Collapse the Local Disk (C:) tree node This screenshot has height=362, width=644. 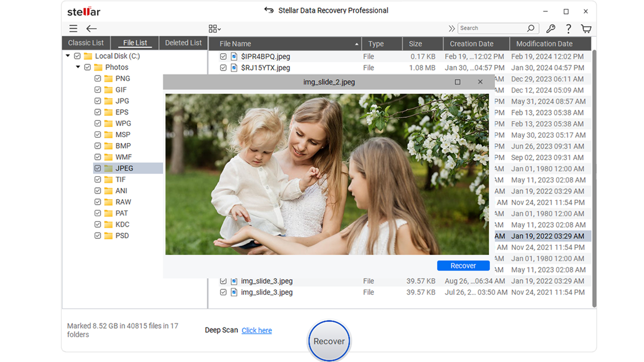pos(68,56)
